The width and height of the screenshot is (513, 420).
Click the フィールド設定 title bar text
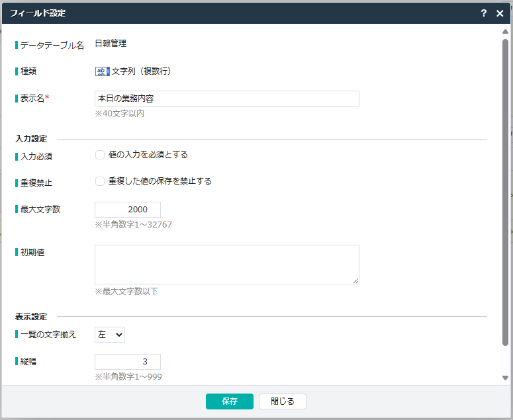point(38,13)
